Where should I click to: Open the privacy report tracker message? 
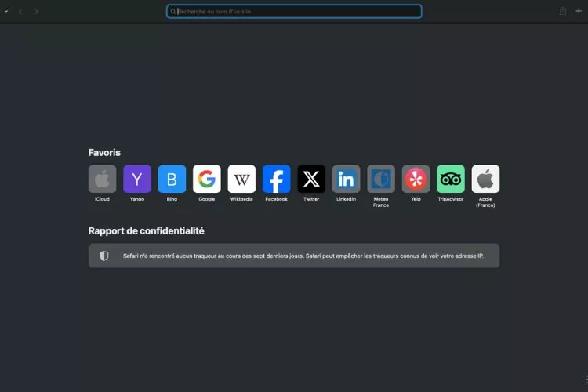pos(294,256)
